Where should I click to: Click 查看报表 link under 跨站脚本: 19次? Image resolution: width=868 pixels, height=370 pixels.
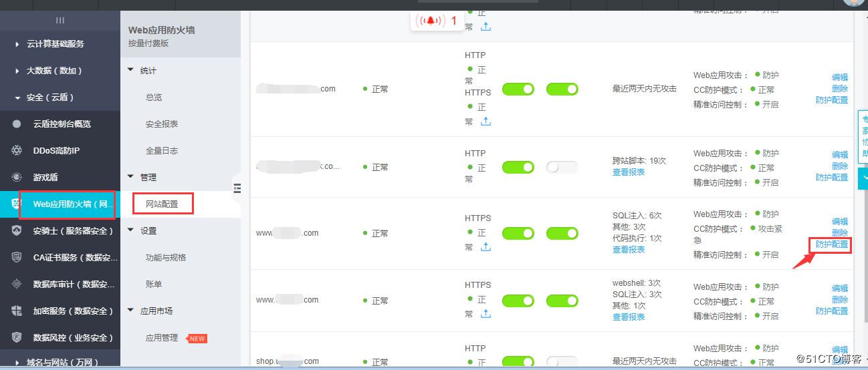[x=629, y=172]
